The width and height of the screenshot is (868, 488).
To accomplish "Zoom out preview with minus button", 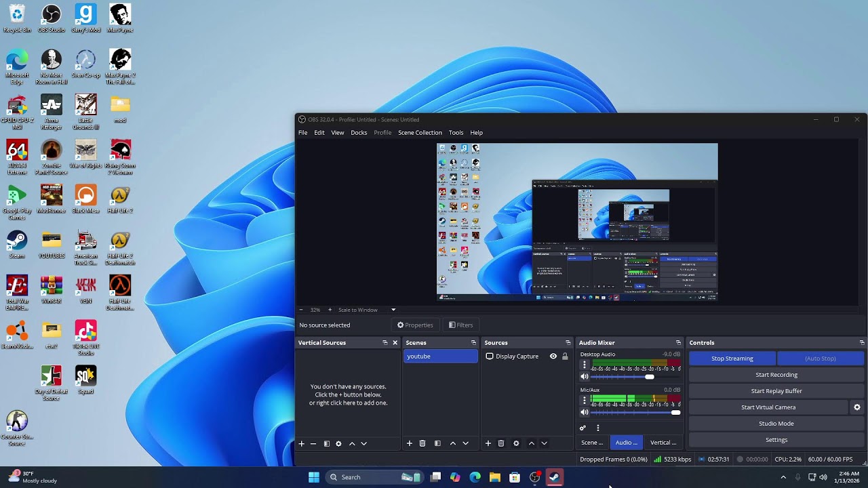I will 301,310.
